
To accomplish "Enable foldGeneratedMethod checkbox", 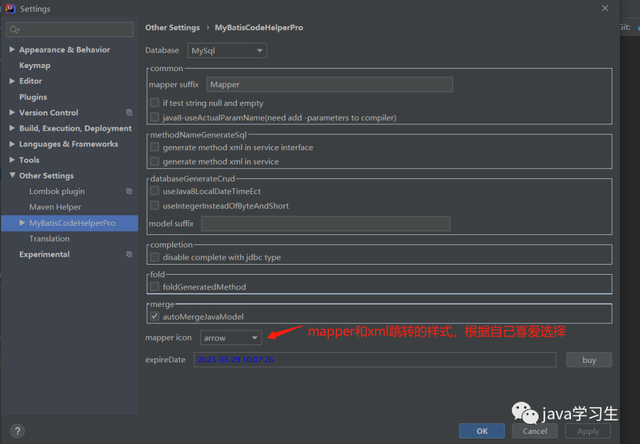I will pyautogui.click(x=154, y=286).
